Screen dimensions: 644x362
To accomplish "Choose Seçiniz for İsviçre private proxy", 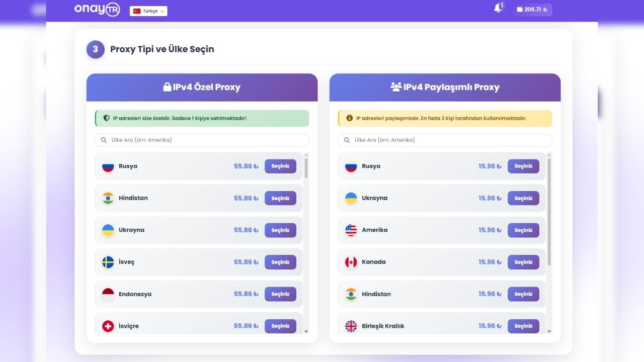I will 280,326.
